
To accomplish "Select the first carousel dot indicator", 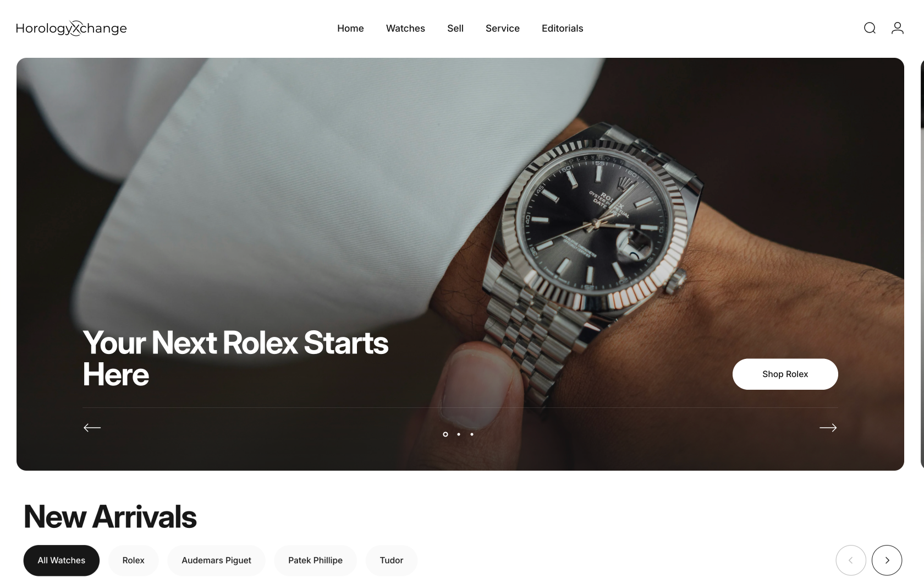I will coord(446,434).
